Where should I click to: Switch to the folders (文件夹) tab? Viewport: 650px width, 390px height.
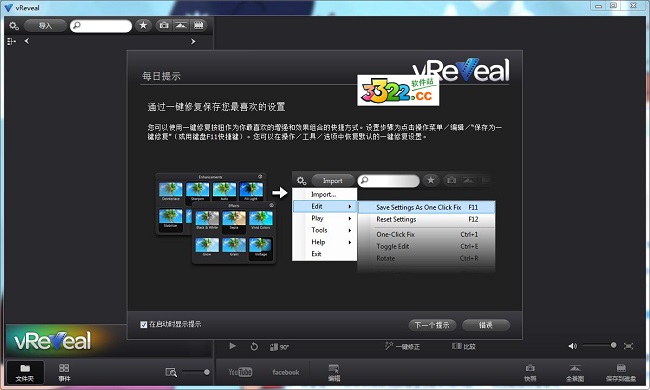click(25, 372)
